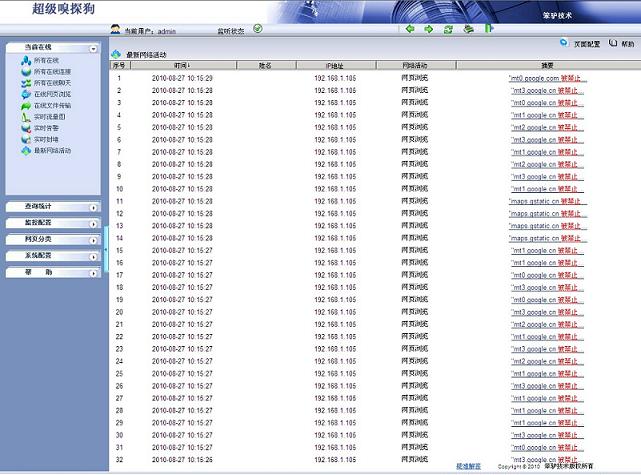Open 在线文件传输 view
Image resolution: width=641 pixels, height=475 pixels.
(x=51, y=105)
